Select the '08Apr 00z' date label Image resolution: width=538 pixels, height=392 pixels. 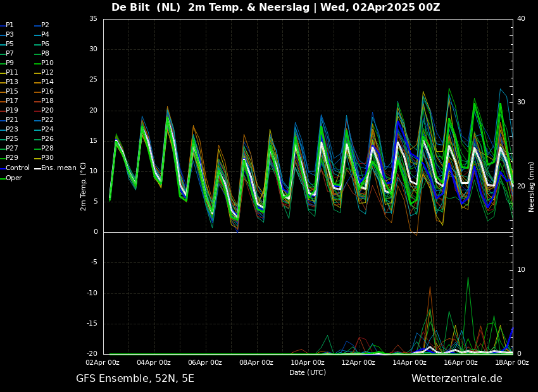[256, 362]
